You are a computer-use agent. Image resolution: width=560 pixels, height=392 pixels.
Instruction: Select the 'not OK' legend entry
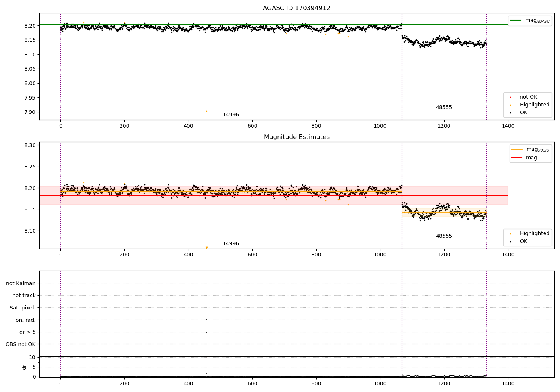coord(528,97)
